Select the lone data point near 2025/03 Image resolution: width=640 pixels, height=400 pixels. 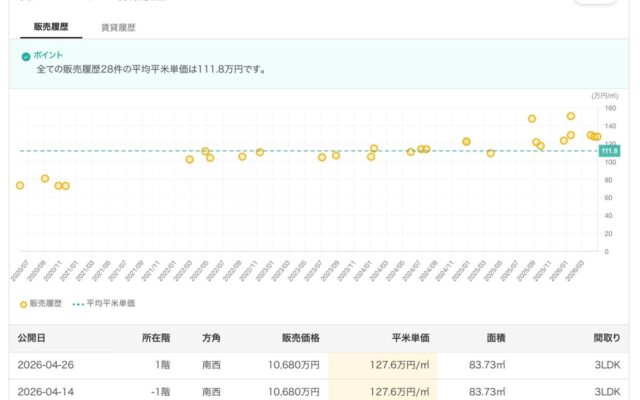click(x=491, y=153)
